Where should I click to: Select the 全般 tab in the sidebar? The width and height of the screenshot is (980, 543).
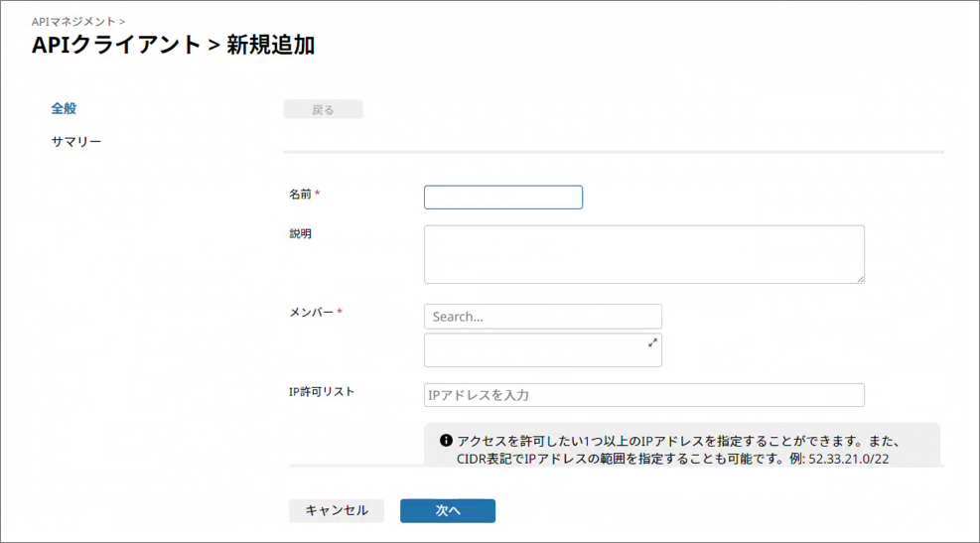[x=64, y=108]
